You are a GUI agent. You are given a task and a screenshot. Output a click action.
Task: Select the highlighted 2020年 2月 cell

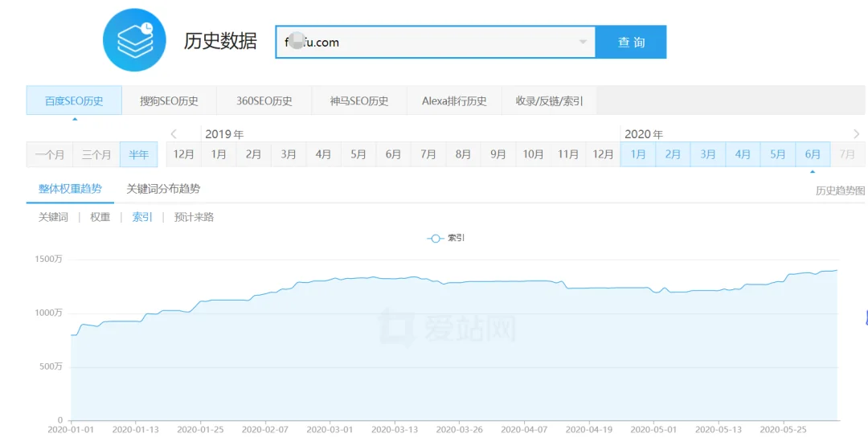(673, 154)
